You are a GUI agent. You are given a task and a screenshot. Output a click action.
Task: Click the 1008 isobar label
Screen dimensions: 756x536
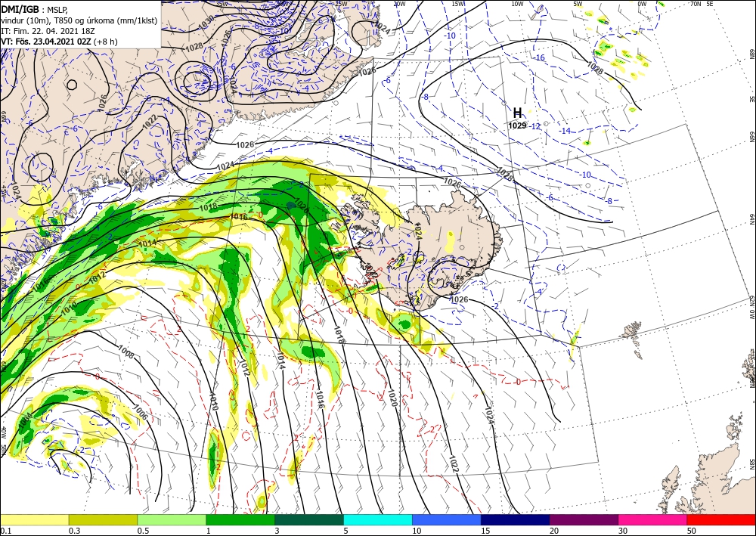pyautogui.click(x=125, y=352)
